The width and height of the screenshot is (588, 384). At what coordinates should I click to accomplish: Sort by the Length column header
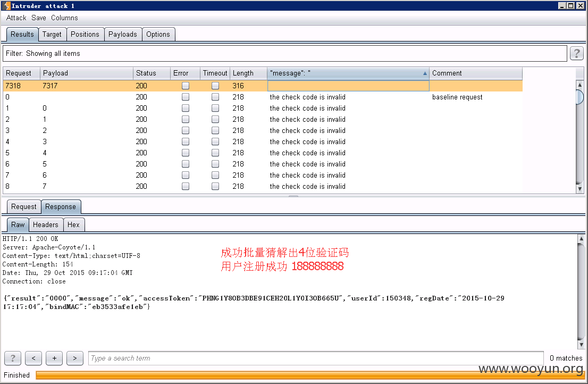(248, 73)
